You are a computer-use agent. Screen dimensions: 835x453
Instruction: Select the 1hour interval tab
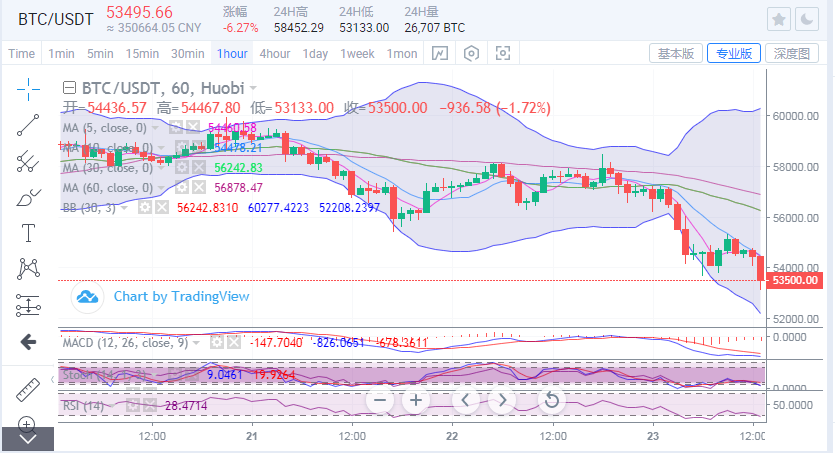(x=232, y=54)
